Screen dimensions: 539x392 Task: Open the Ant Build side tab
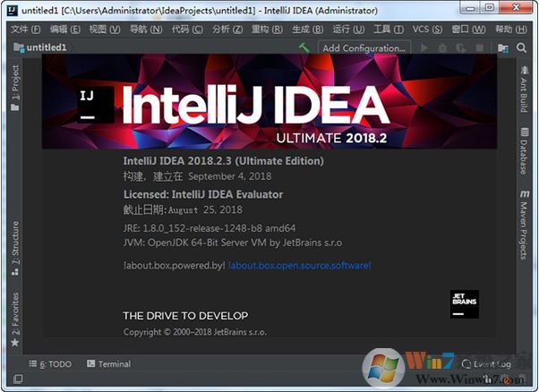point(524,89)
